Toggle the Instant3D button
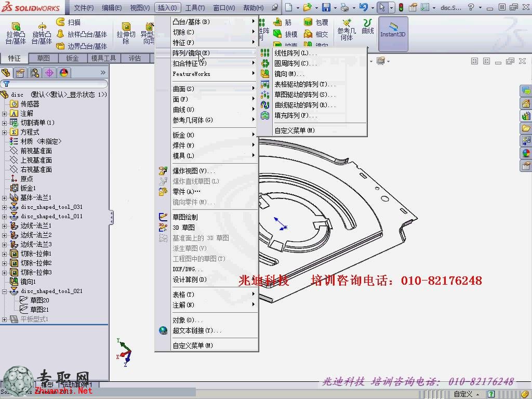 [x=393, y=34]
